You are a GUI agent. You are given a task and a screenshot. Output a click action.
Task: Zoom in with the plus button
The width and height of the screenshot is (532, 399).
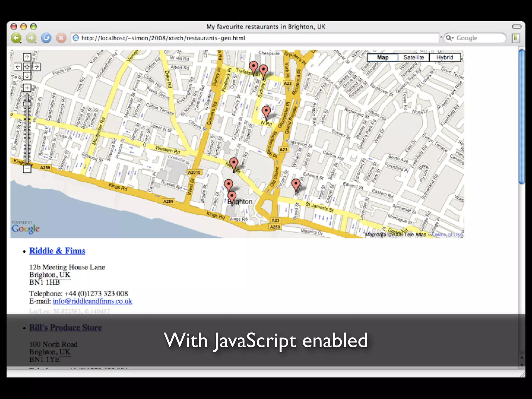(27, 88)
